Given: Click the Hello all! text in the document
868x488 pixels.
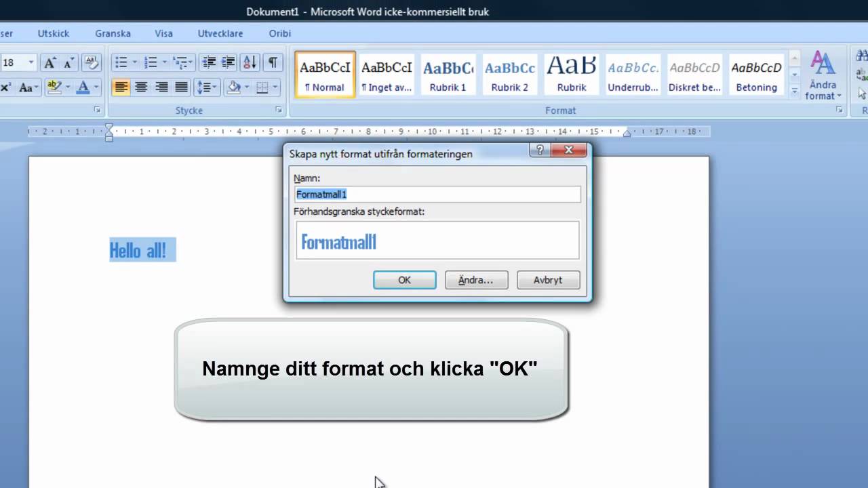Looking at the screenshot, I should click(x=138, y=251).
